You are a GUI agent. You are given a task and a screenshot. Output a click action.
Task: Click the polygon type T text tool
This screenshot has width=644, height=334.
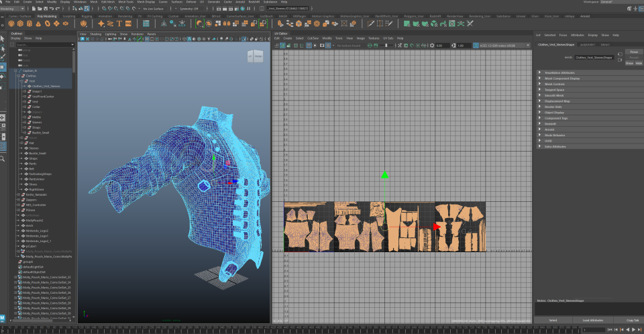119,24
